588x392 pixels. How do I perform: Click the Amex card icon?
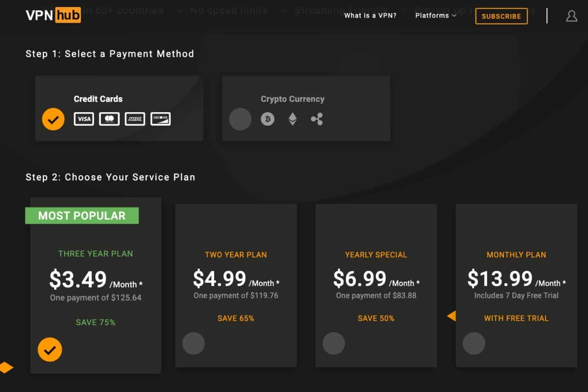coord(135,119)
